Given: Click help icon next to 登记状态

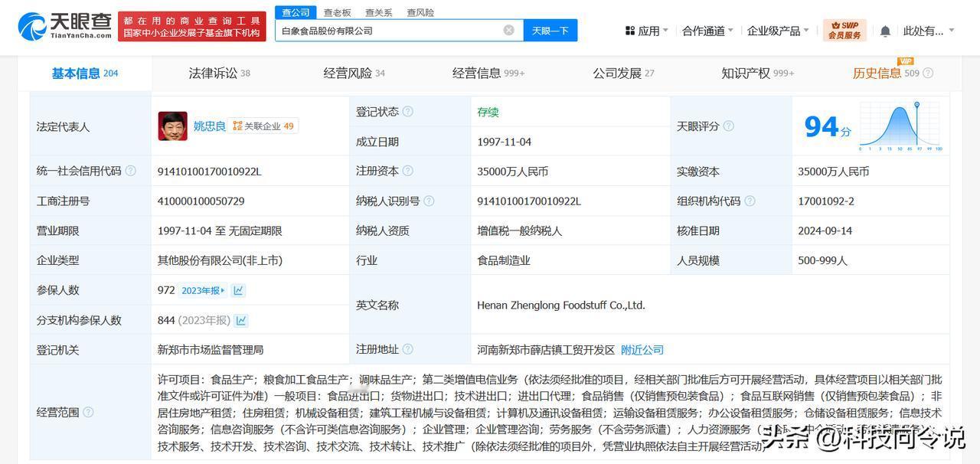Looking at the screenshot, I should tap(408, 111).
